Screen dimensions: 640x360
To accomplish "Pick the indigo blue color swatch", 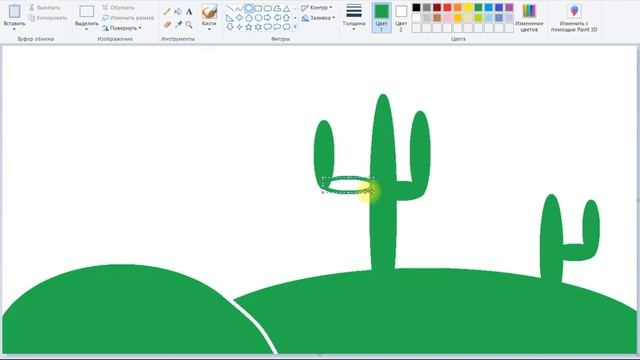I will [x=499, y=7].
